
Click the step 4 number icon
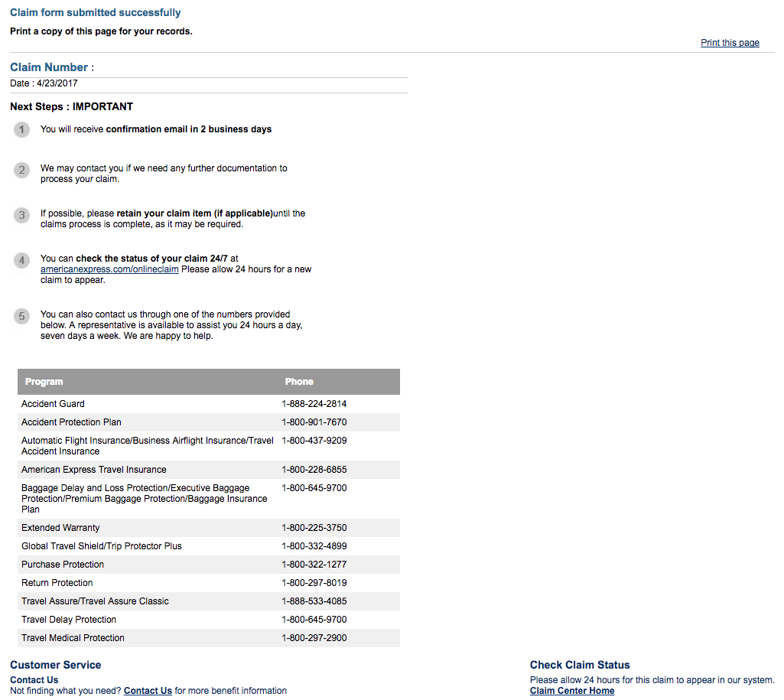tap(22, 260)
